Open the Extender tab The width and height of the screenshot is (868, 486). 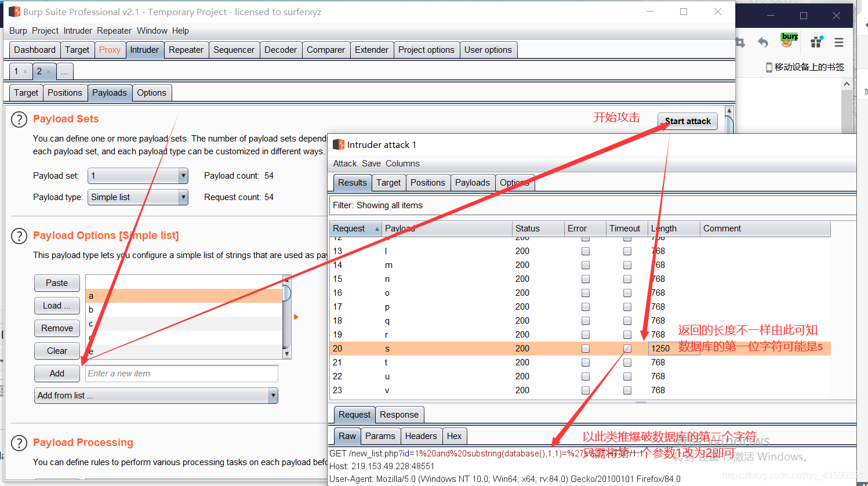coord(372,50)
